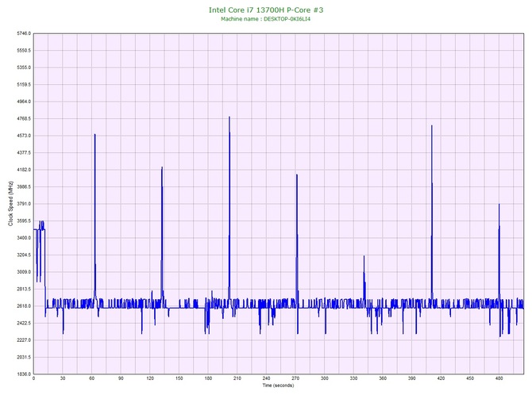Click the 2227.0 y-axis label

coord(24,340)
